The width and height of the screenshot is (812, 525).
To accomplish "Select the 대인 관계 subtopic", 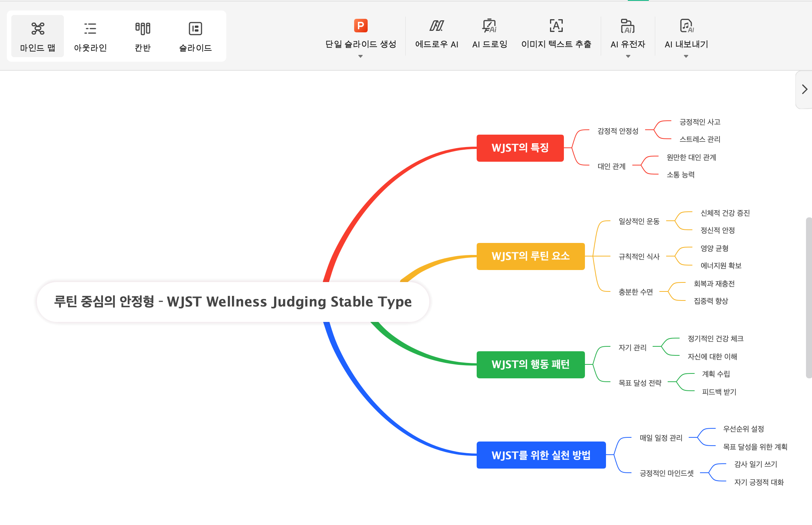I will point(612,166).
